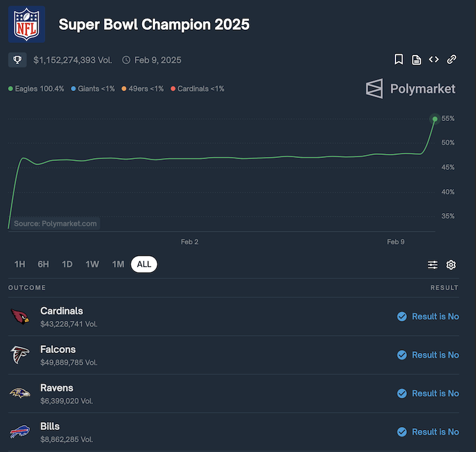Click the embed code brackets icon
476x452 pixels.
434,60
